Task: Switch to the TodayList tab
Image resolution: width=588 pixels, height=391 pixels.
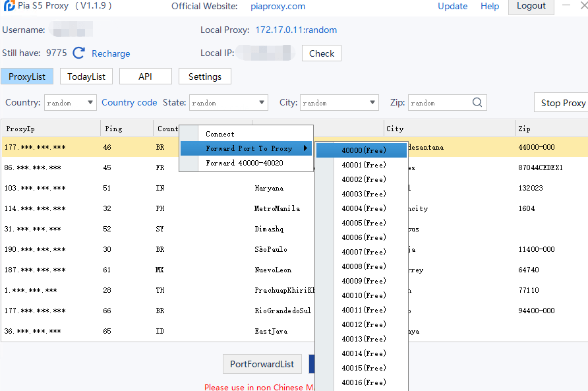Action: pyautogui.click(x=86, y=76)
